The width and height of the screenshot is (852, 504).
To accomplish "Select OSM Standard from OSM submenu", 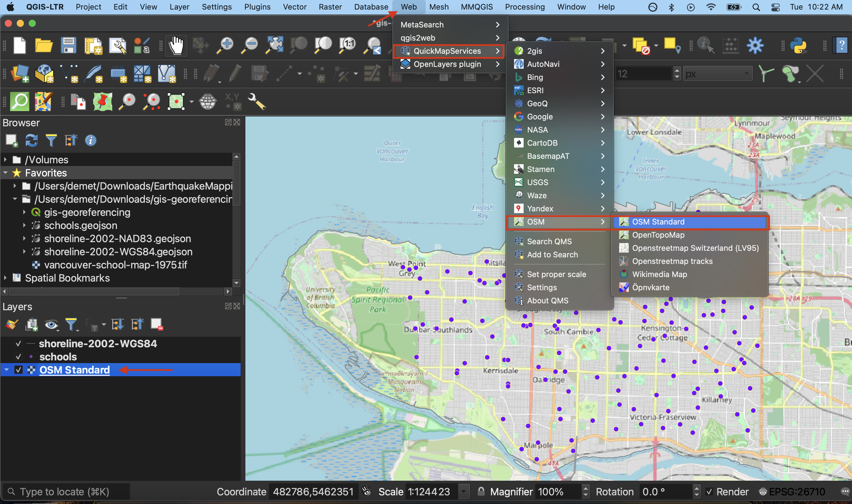I will click(x=690, y=222).
